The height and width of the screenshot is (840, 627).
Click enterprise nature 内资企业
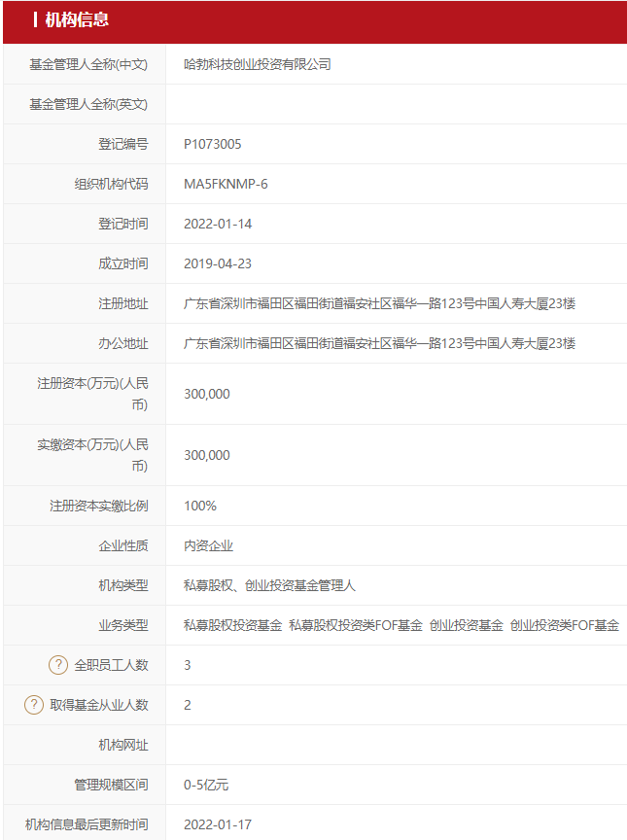pos(208,545)
